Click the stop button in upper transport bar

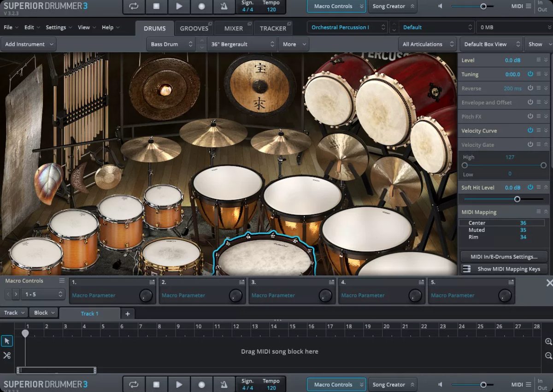click(156, 6)
